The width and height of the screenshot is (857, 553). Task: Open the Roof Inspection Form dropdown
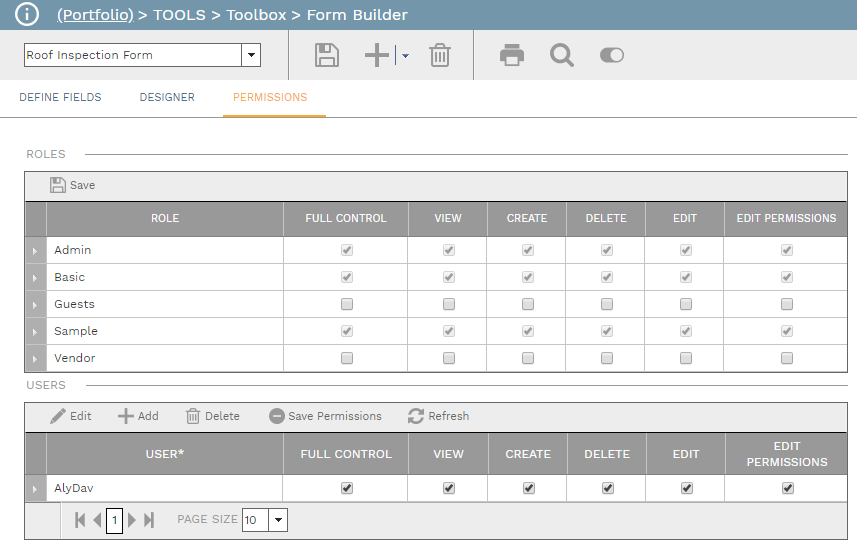pos(251,55)
